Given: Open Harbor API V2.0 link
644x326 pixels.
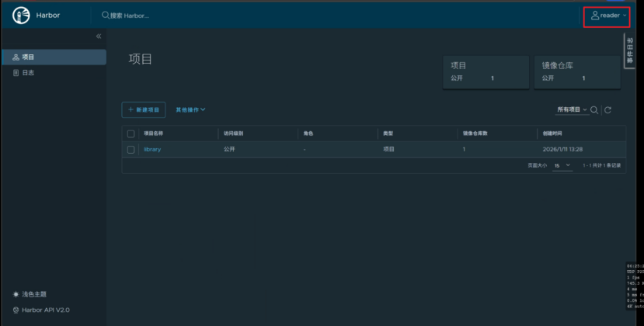Looking at the screenshot, I should (x=41, y=310).
